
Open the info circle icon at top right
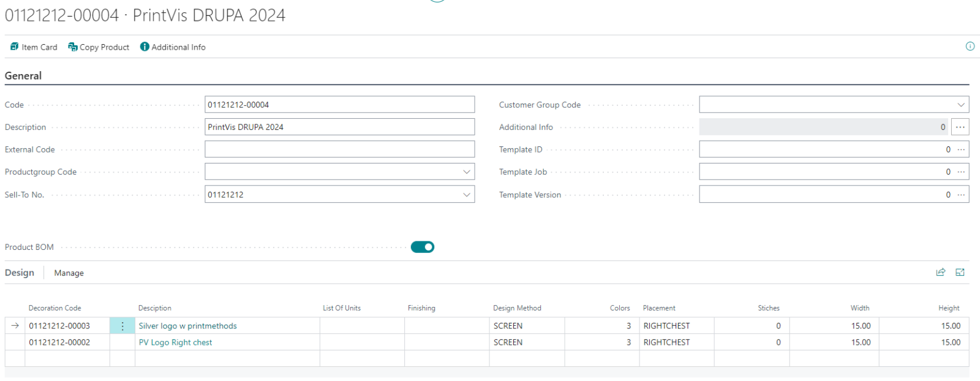click(970, 46)
